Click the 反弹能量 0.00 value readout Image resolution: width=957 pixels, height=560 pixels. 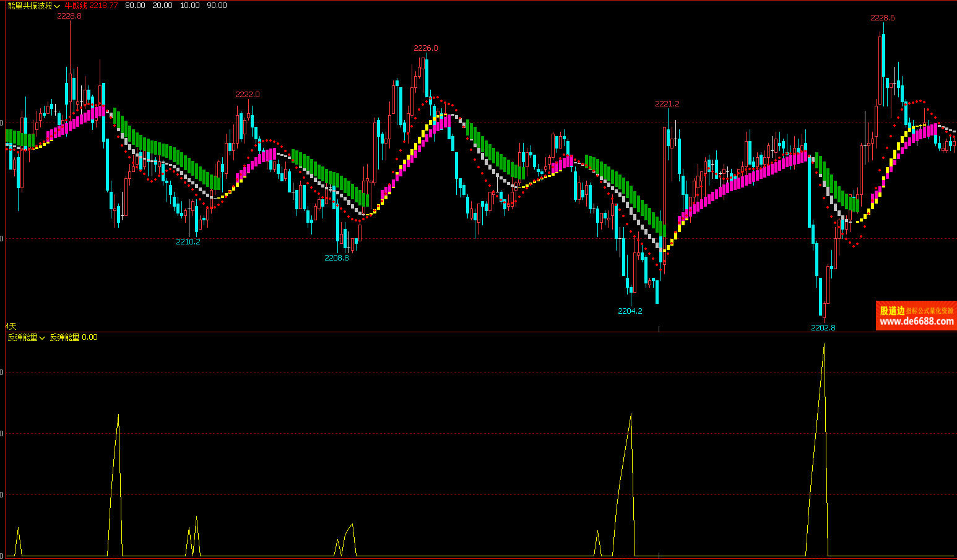(x=74, y=337)
